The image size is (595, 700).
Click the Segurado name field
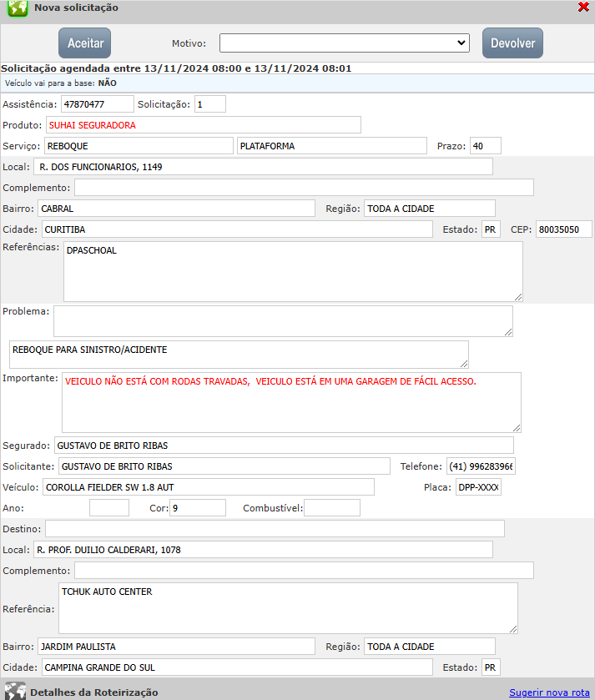[284, 446]
